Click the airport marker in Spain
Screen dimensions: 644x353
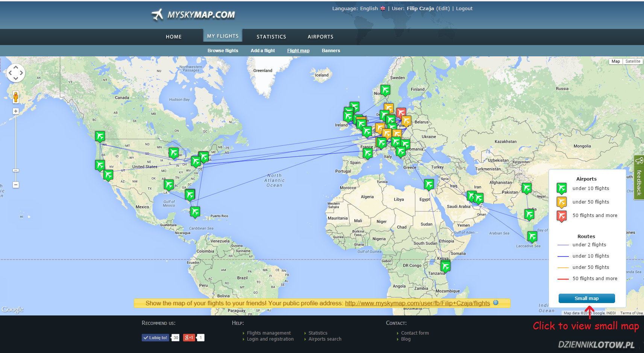pos(368,153)
